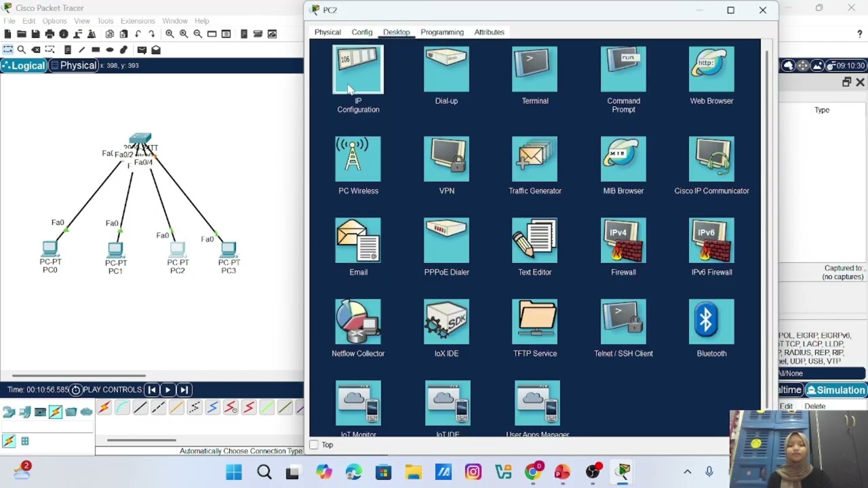Viewport: 868px width, 488px height.
Task: Open the Attributes tab of PC2
Action: pos(489,32)
